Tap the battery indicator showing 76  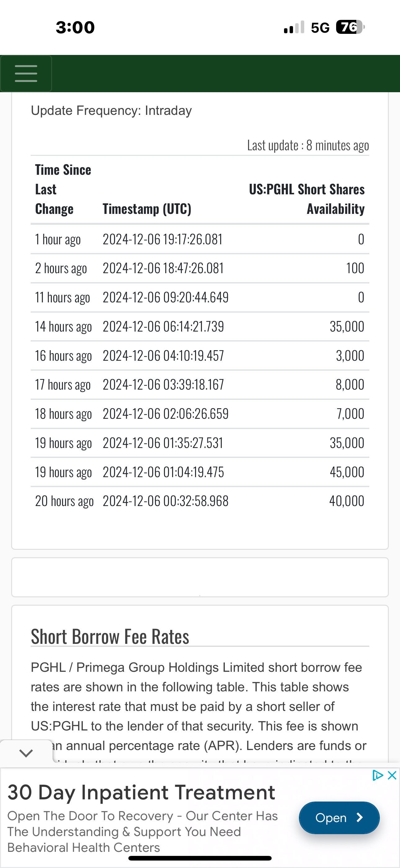350,27
